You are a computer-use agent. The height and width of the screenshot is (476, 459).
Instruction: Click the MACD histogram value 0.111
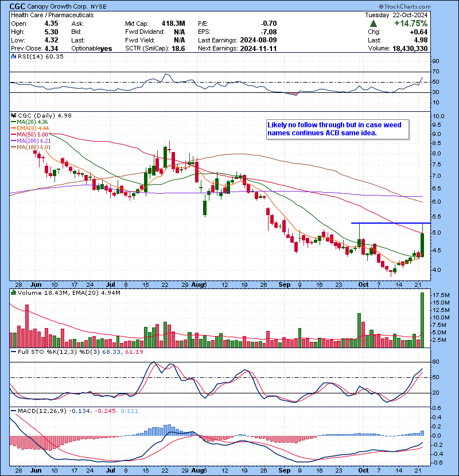coord(130,411)
